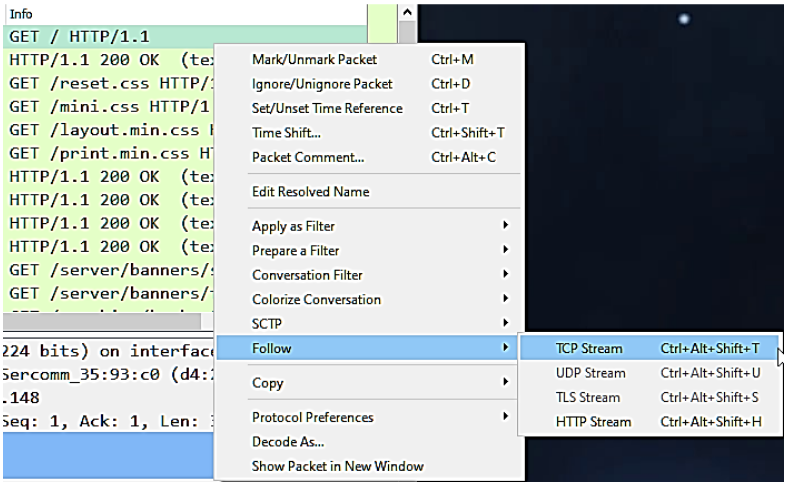Open the Conversation Filter submenu
This screenshot has width=788, height=482.
[x=370, y=275]
